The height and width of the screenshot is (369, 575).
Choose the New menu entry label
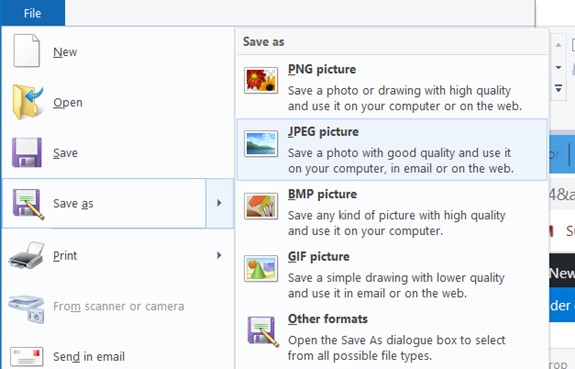pos(65,52)
